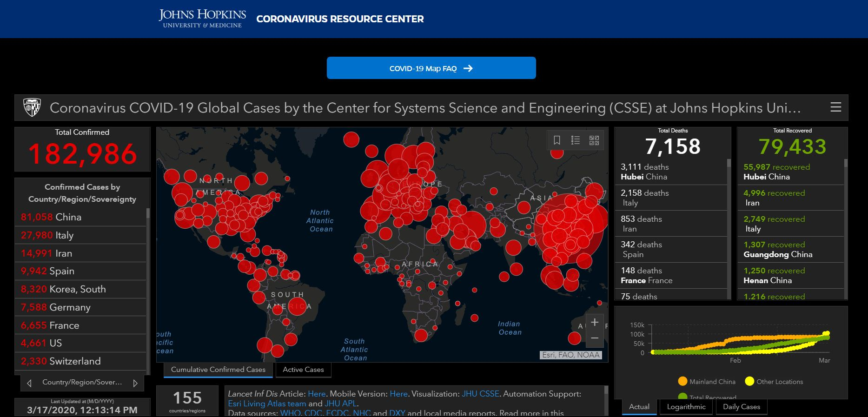Open the map bookmarks panel
The height and width of the screenshot is (417, 868).
coord(557,140)
